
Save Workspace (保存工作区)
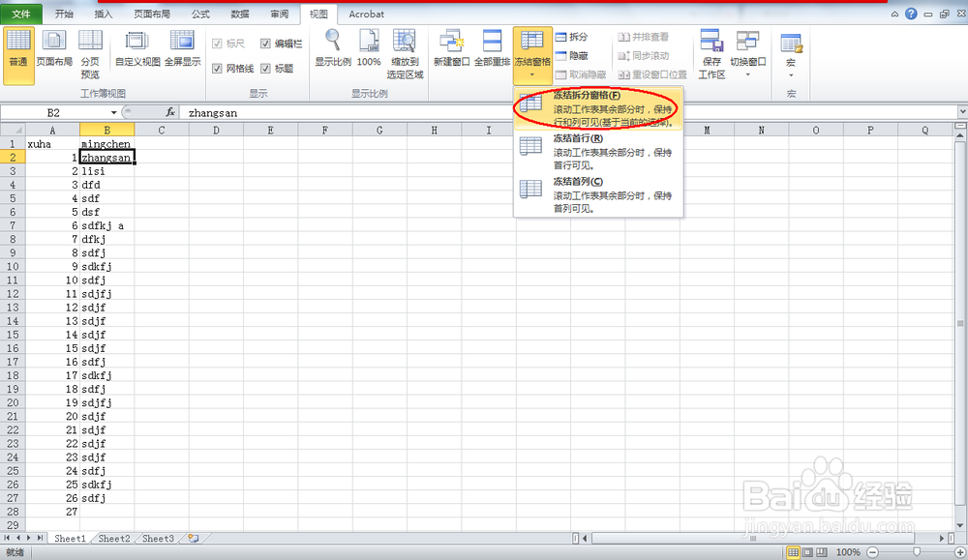(711, 55)
